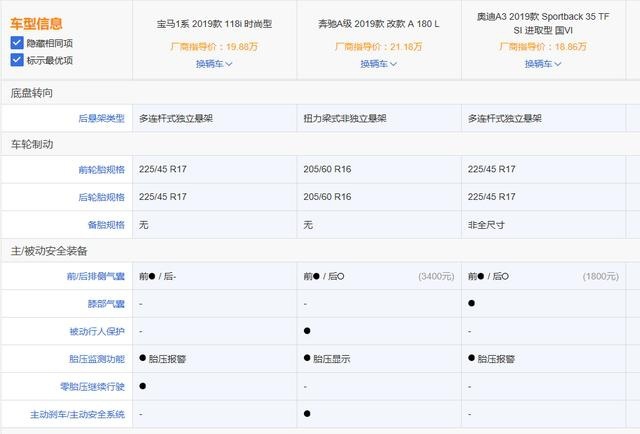Image resolution: width=640 pixels, height=434 pixels.
Task: Click the (3400元) option price
Action: click(x=436, y=276)
